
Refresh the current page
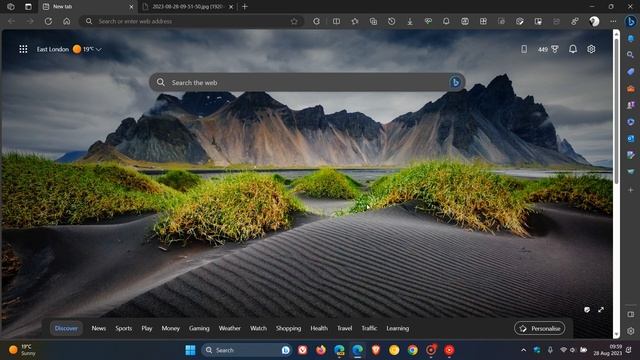[48, 21]
